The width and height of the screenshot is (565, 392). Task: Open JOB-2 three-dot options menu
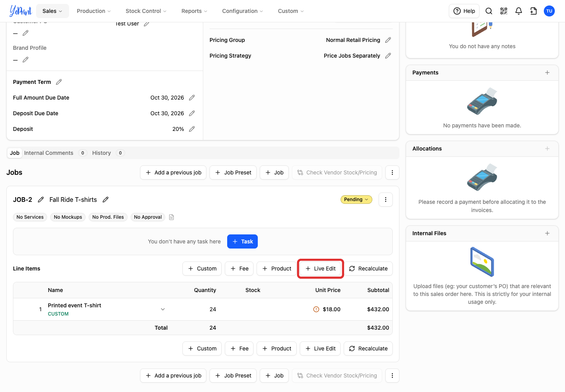(x=386, y=200)
